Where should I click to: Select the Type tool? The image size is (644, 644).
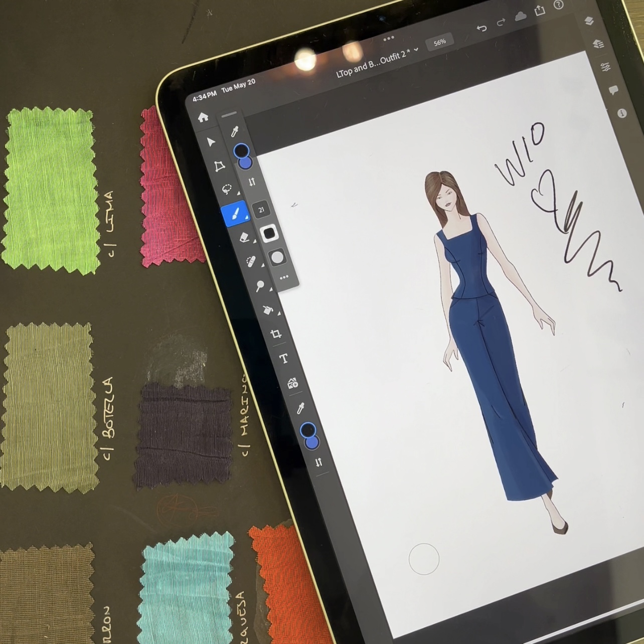pyautogui.click(x=284, y=359)
